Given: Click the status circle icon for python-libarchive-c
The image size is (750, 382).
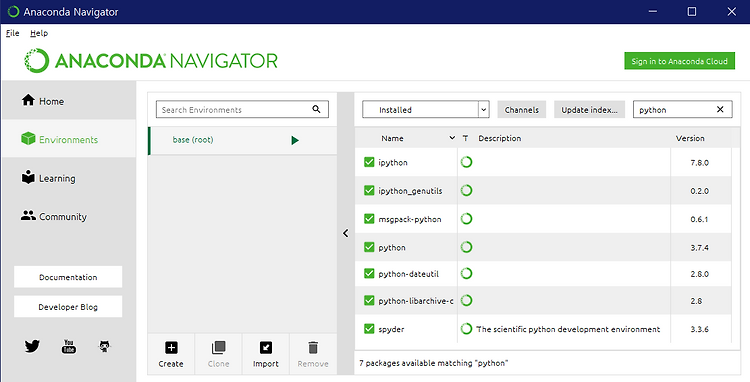Looking at the screenshot, I should coord(466,300).
